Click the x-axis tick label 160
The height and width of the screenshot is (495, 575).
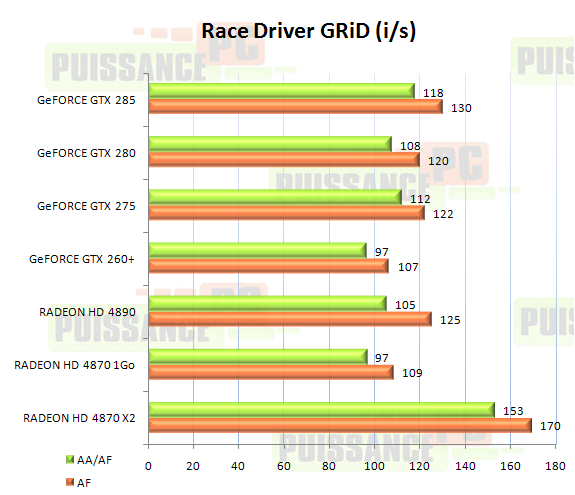pyautogui.click(x=510, y=466)
